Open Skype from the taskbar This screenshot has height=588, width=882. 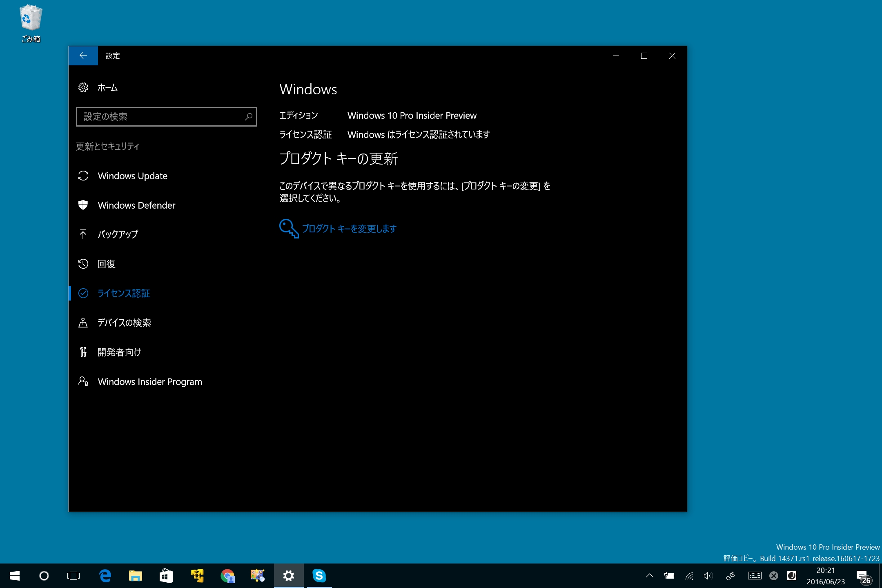click(319, 576)
